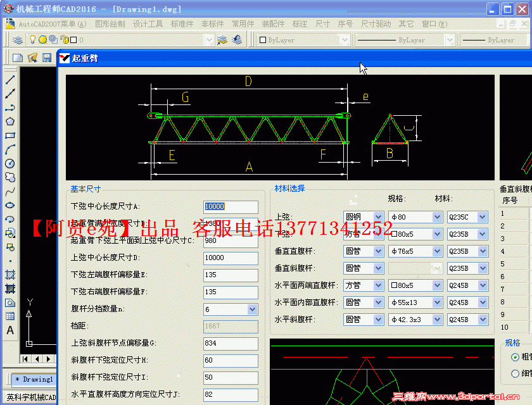The width and height of the screenshot is (532, 405).
Task: Select the 细管 radio option
Action: [x=515, y=373]
